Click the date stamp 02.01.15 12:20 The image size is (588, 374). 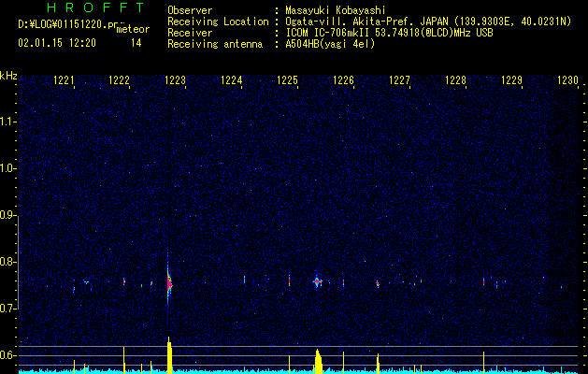click(57, 43)
